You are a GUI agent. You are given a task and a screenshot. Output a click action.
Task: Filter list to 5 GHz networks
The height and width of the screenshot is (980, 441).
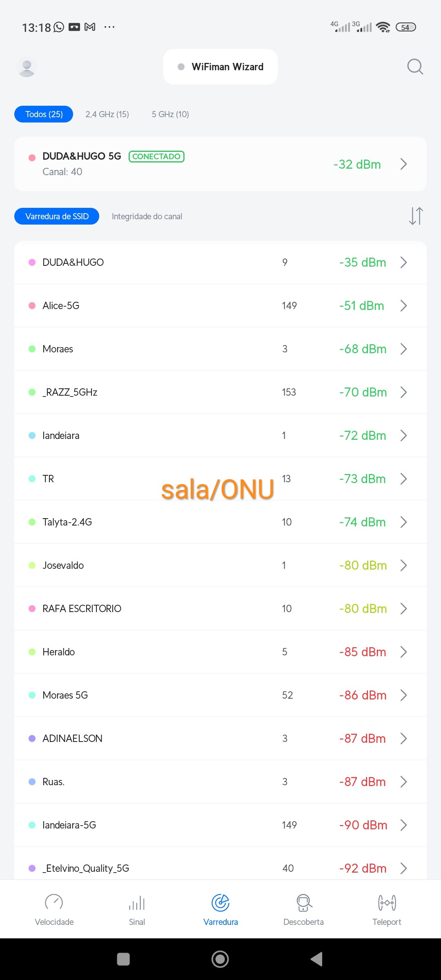click(x=170, y=114)
